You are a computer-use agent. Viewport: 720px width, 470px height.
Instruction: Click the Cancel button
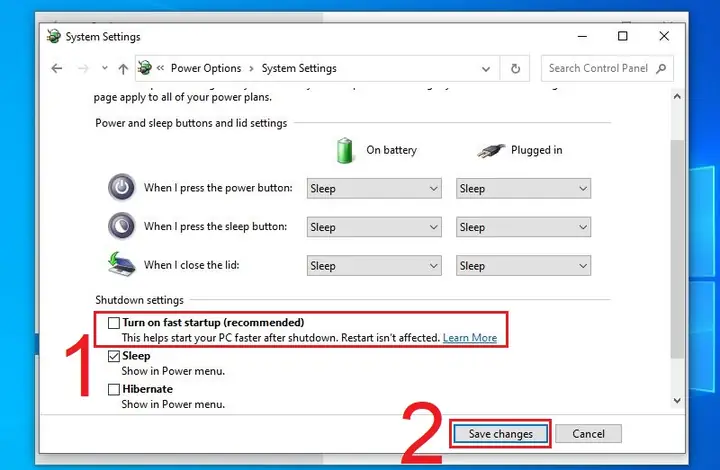588,434
